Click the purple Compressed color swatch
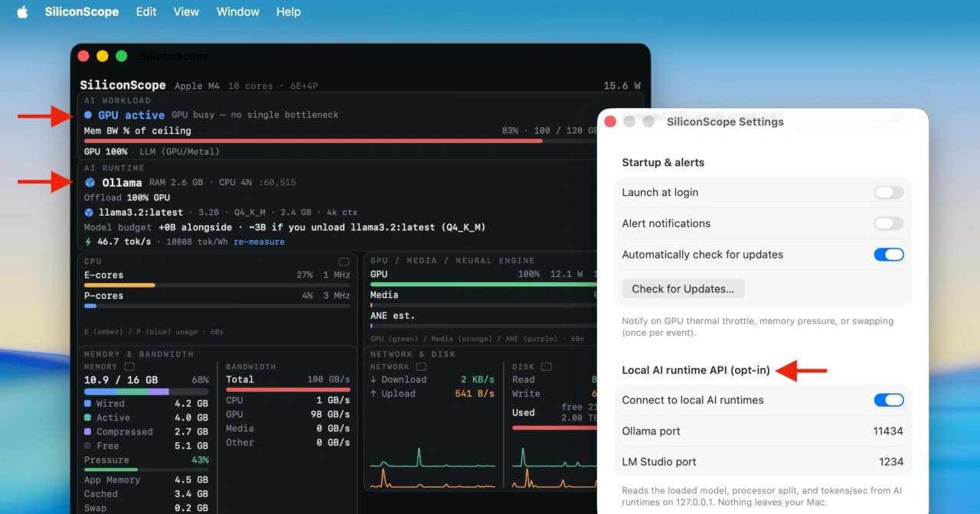 tap(88, 431)
